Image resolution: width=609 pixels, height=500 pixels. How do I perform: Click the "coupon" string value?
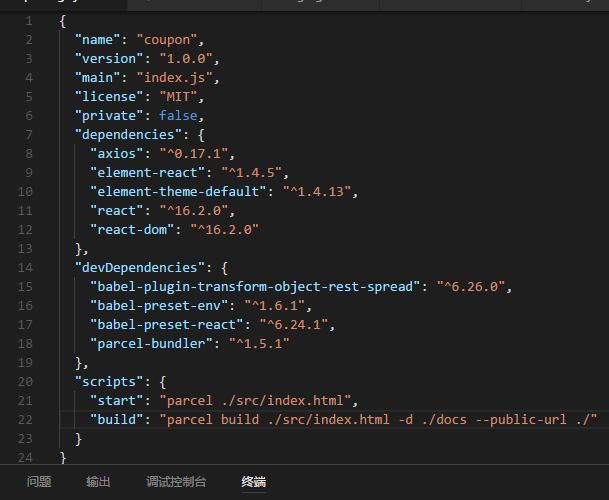tap(167, 40)
